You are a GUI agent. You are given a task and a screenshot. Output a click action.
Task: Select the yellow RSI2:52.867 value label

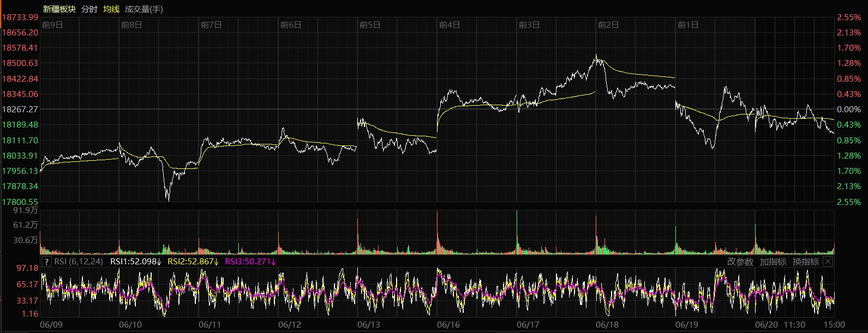tap(193, 262)
